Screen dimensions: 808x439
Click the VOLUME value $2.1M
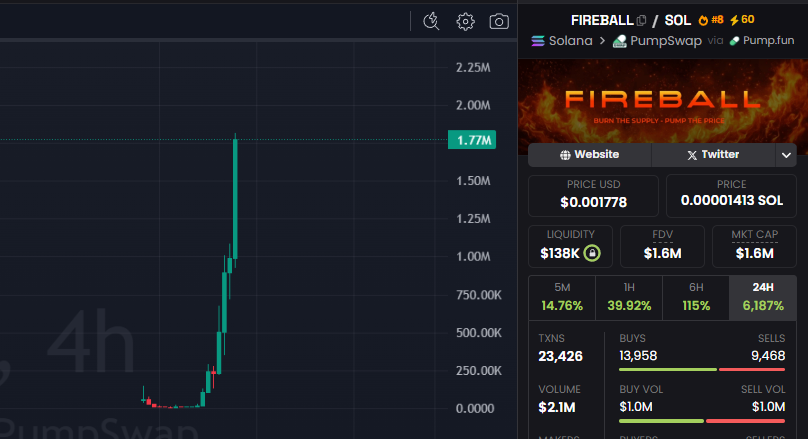(557, 408)
